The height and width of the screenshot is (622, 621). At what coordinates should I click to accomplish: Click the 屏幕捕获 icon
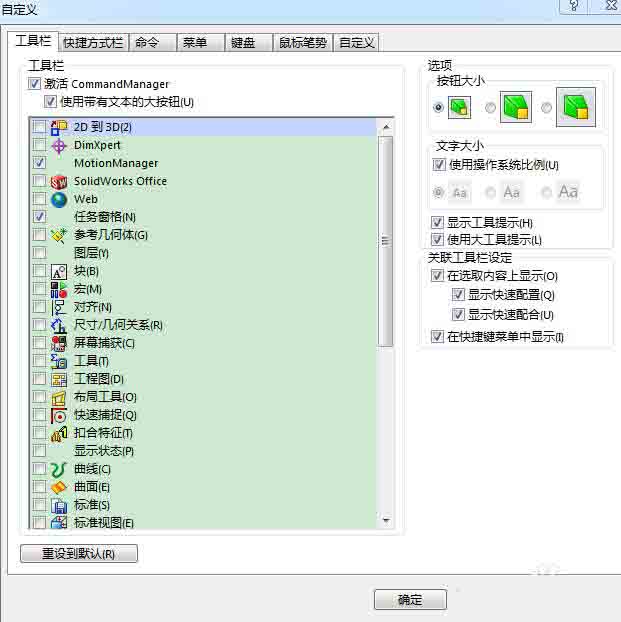click(x=59, y=344)
